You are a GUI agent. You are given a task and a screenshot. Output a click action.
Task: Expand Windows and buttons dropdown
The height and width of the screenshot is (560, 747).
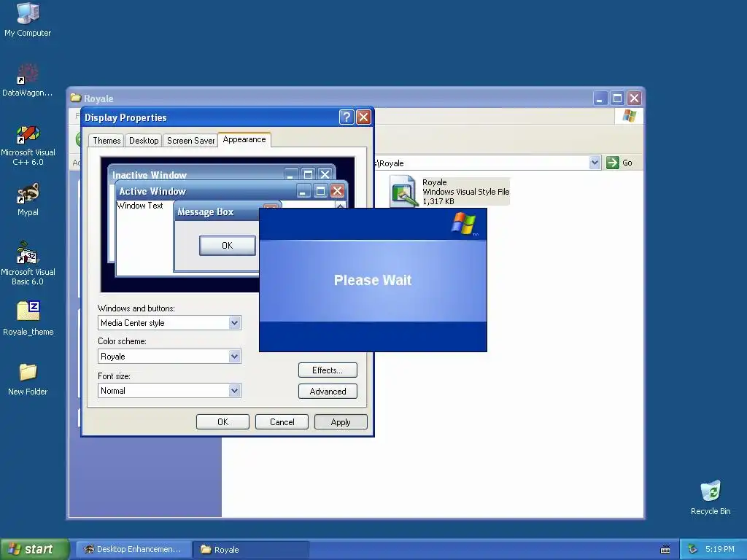pyautogui.click(x=234, y=323)
